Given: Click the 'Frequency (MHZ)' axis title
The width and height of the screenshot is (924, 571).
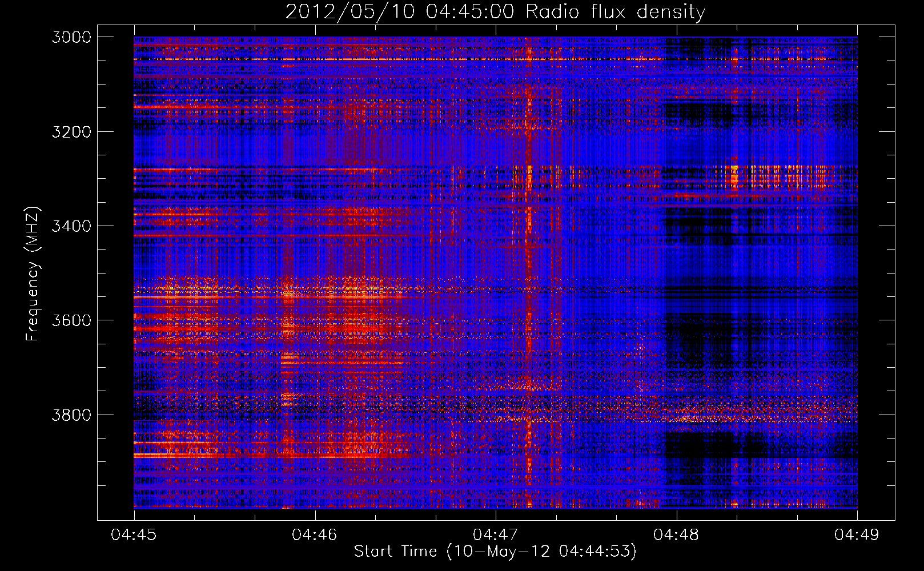Looking at the screenshot, I should (x=33, y=274).
